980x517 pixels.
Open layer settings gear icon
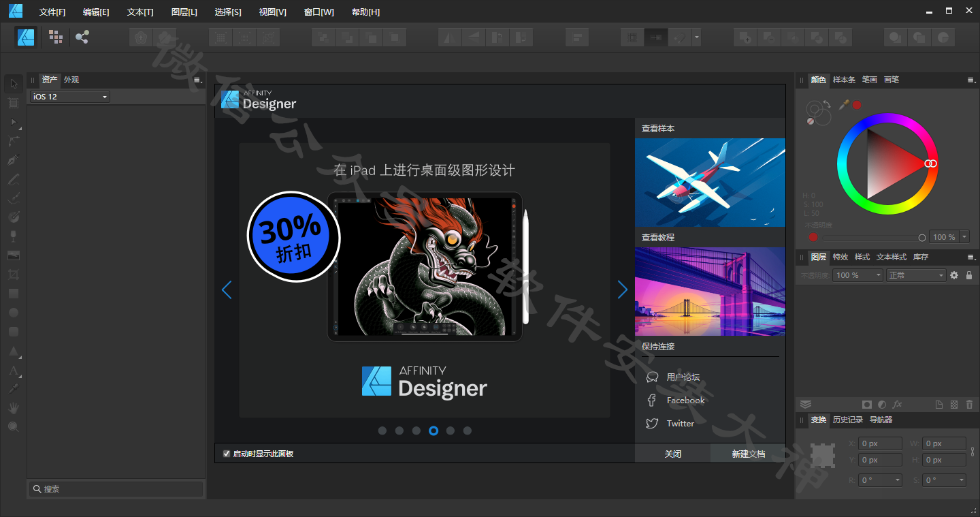954,275
